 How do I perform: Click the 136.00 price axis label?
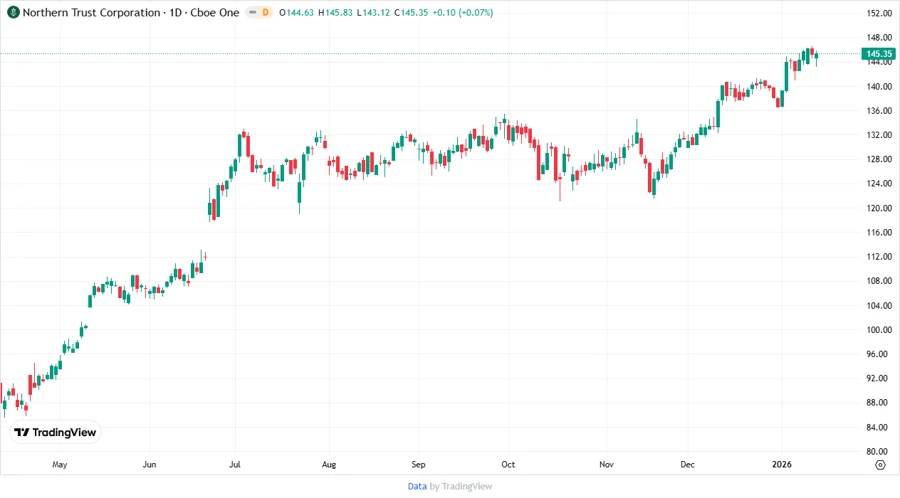coord(879,110)
